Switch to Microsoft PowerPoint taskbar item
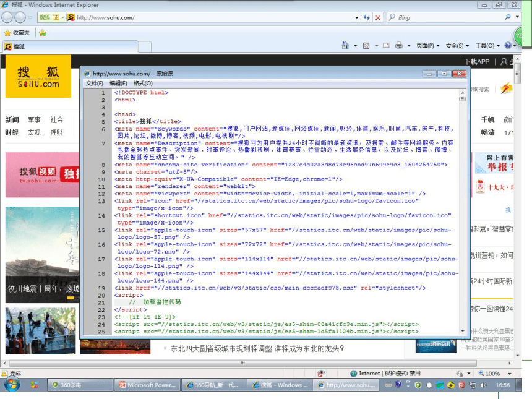532x399 pixels. pyautogui.click(x=147, y=385)
